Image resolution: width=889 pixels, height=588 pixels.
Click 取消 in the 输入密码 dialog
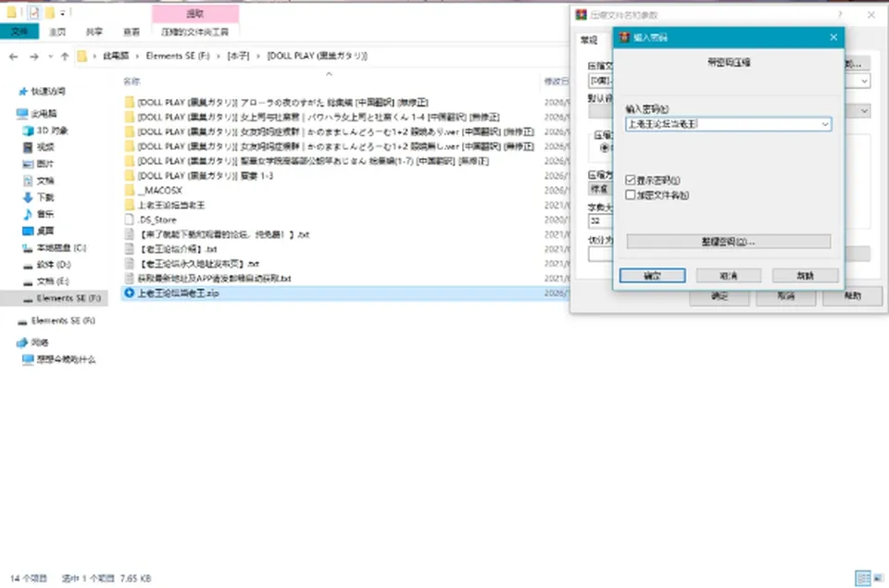click(x=729, y=276)
